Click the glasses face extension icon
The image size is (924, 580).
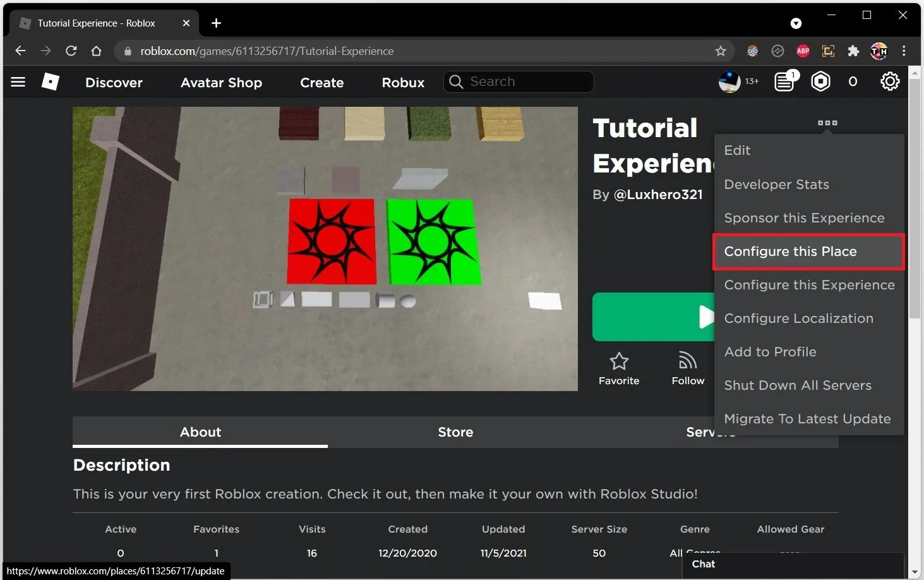pyautogui.click(x=752, y=51)
